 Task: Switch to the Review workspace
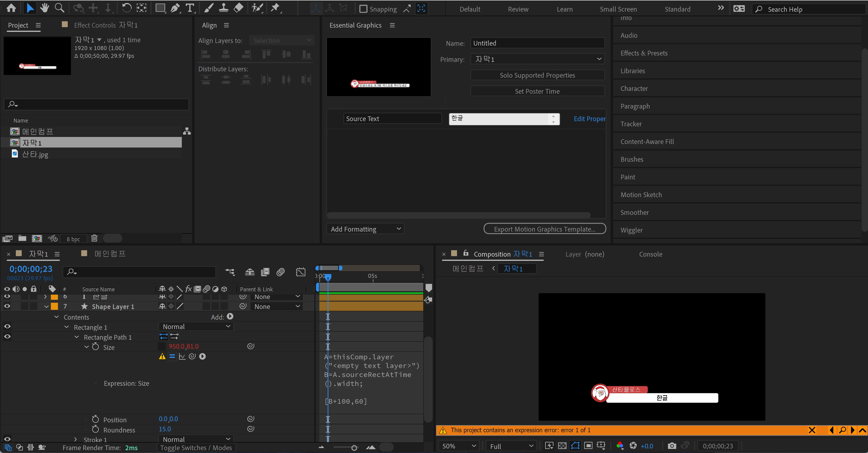click(518, 9)
